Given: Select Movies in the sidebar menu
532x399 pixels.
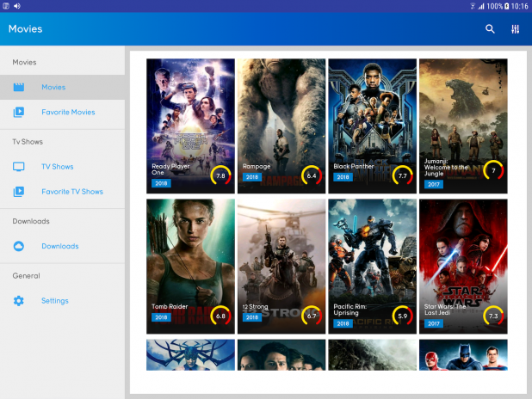Looking at the screenshot, I should [63, 87].
